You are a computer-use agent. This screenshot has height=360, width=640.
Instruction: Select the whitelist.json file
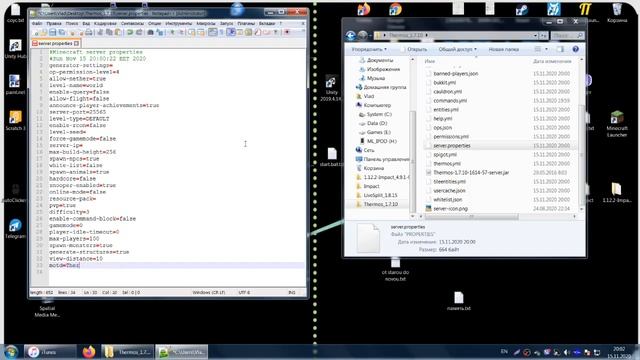(448, 199)
